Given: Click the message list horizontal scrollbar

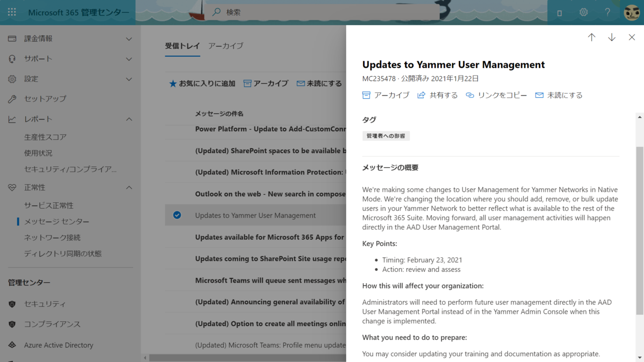Looking at the screenshot, I should point(247,358).
